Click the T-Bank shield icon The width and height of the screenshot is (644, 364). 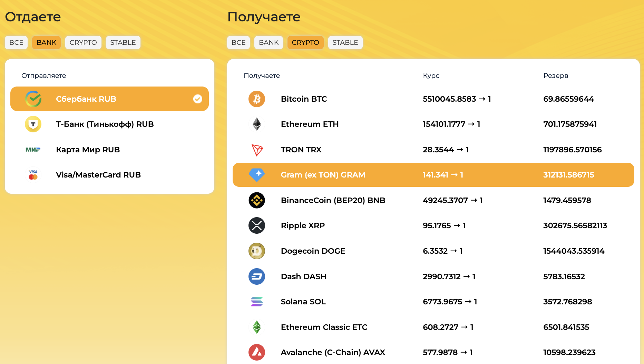tap(33, 124)
